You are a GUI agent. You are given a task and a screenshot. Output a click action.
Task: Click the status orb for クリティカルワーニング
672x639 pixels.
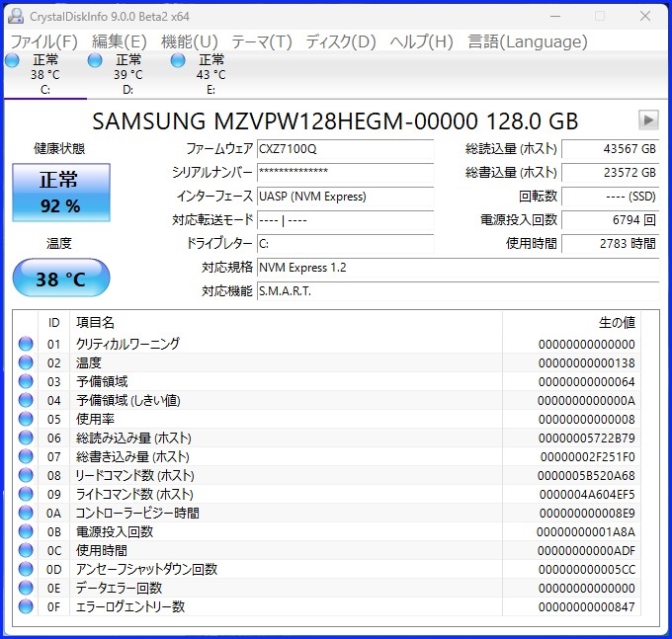point(26,344)
